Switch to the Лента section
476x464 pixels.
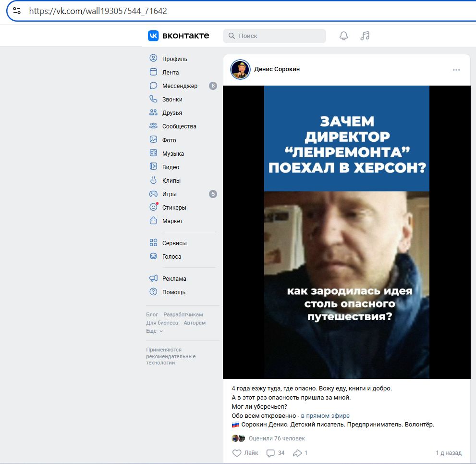point(171,72)
